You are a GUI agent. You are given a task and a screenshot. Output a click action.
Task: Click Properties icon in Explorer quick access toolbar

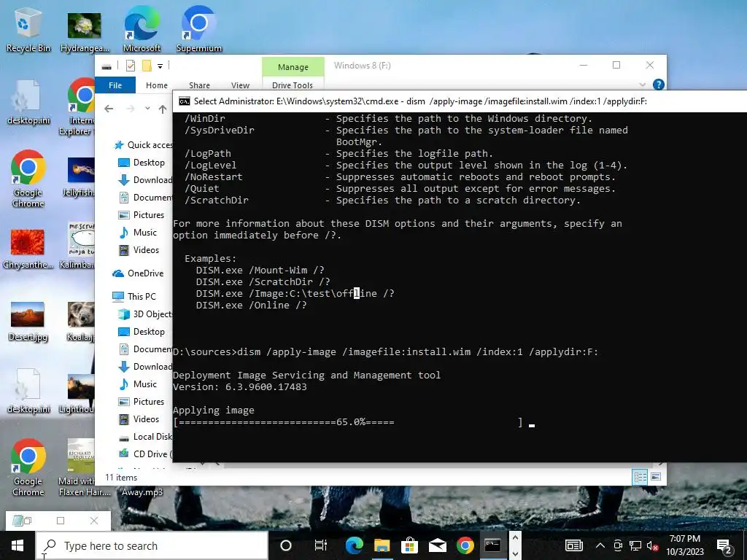130,66
